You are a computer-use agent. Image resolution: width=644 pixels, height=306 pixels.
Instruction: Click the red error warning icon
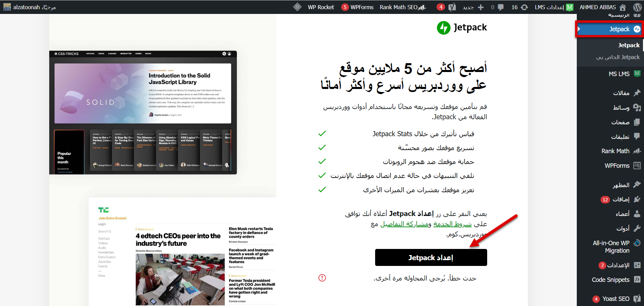(322, 278)
